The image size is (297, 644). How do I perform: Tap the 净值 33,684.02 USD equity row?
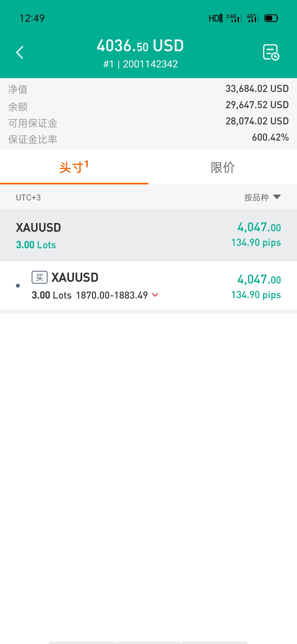pos(148,89)
